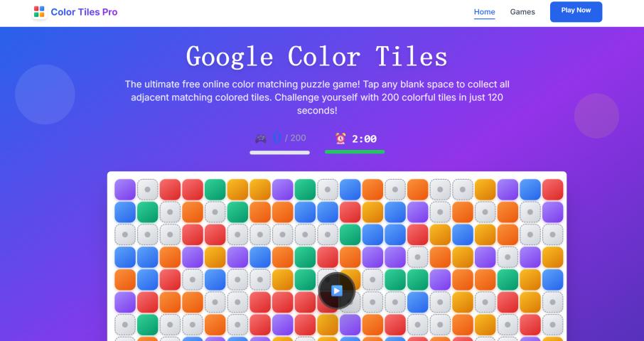Click the Play Now button
This screenshot has width=644, height=341.
point(576,11)
